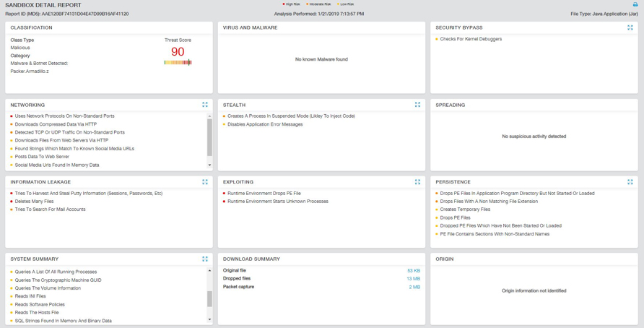Click System Summary scroll down arrow
644x328 pixels.
pos(210,319)
